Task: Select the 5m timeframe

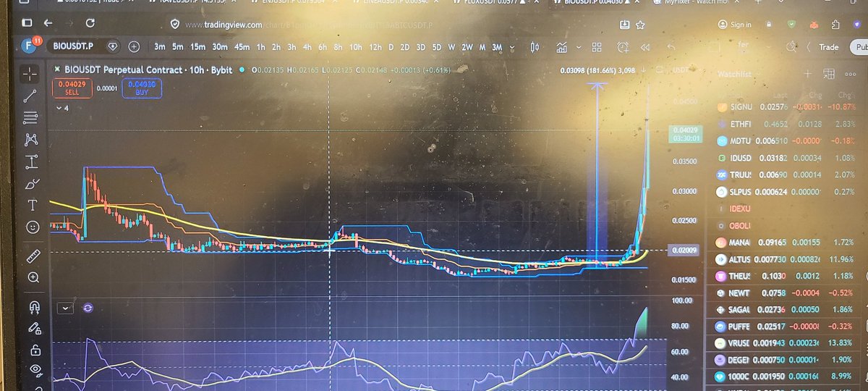Action: [x=178, y=47]
